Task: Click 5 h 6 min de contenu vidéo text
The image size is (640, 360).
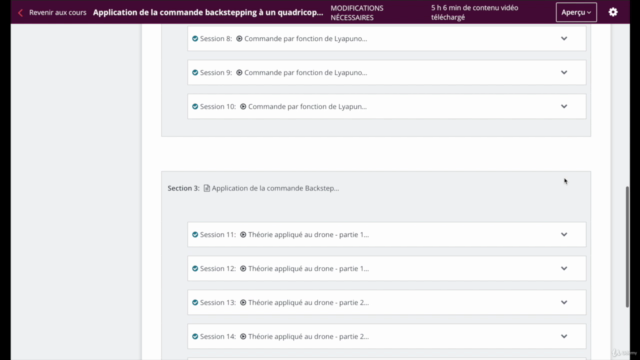Action: click(474, 13)
